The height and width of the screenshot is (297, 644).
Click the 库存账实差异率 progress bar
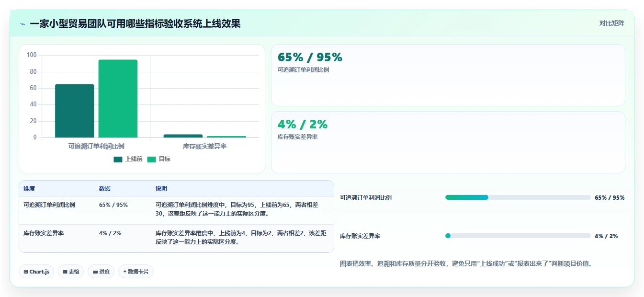point(518,236)
